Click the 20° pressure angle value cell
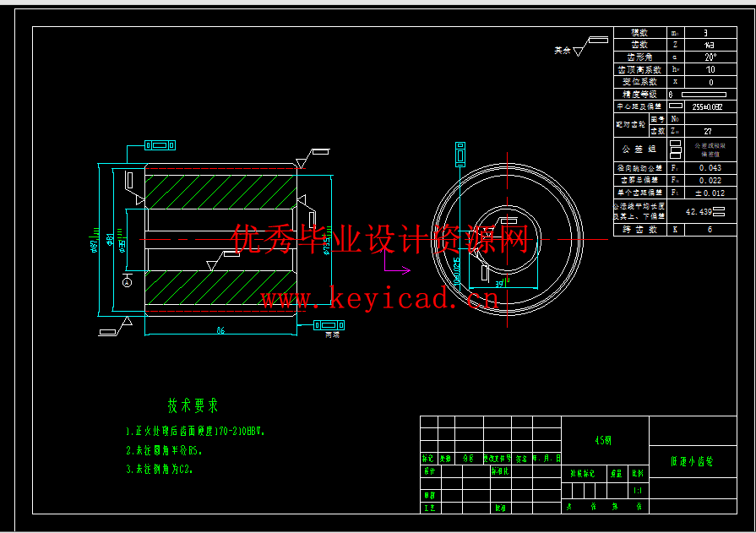756x533 pixels. (x=710, y=57)
